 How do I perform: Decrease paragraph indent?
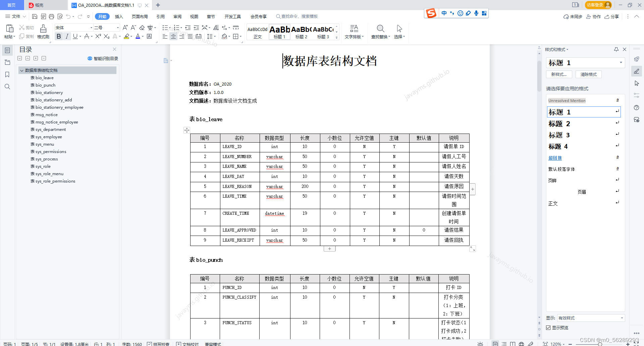point(188,28)
